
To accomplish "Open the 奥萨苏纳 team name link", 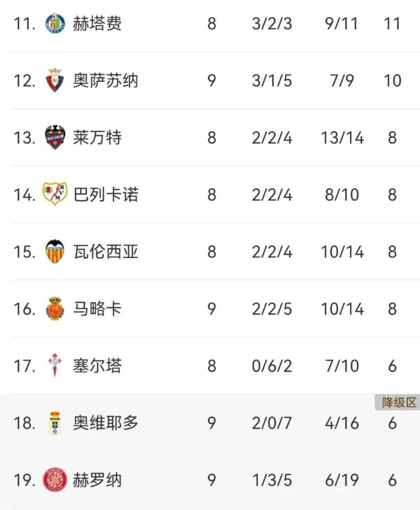I will 105,81.
